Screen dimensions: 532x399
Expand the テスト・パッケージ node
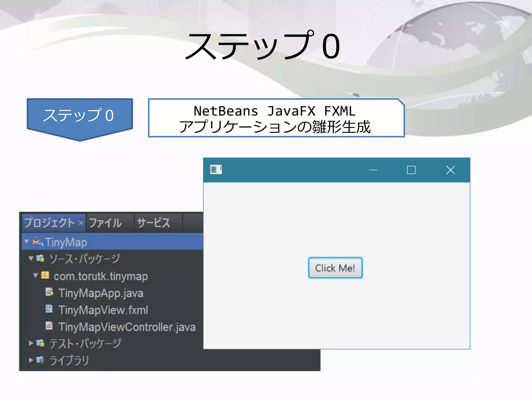point(31,343)
